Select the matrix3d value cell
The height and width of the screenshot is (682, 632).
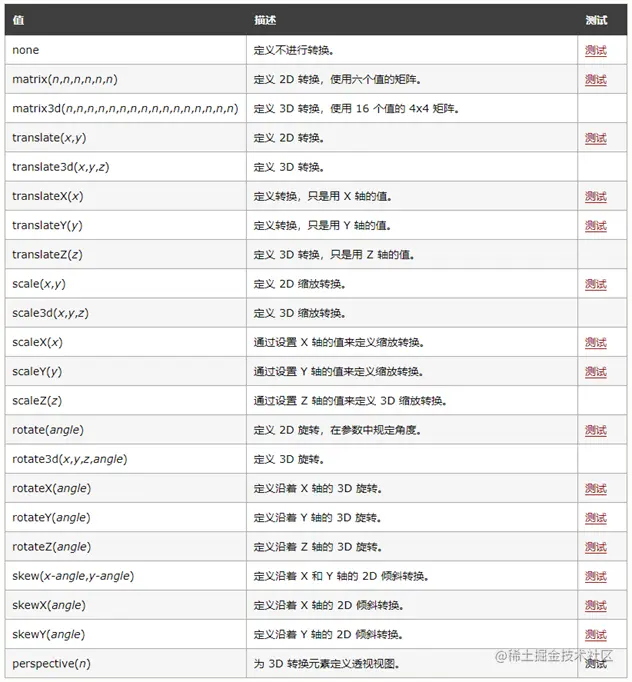(x=125, y=109)
